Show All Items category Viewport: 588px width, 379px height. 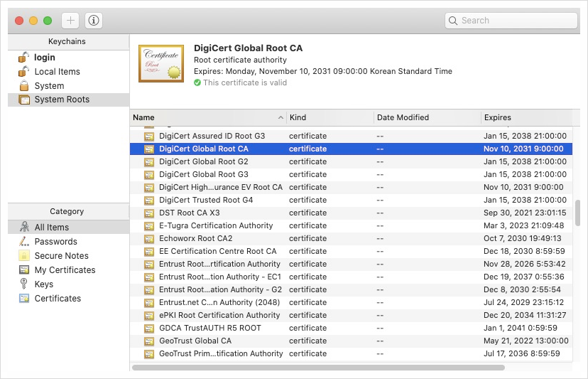coord(69,227)
